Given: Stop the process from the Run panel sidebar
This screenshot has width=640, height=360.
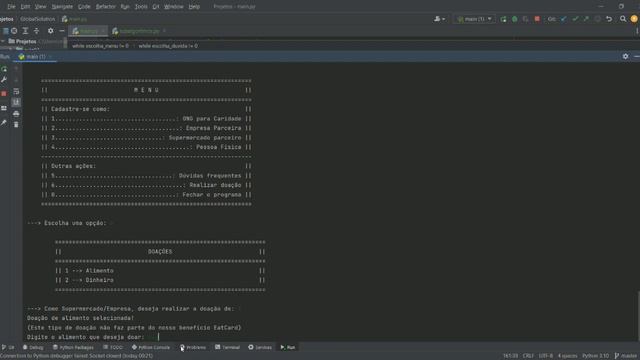Looking at the screenshot, I should coord(4,94).
